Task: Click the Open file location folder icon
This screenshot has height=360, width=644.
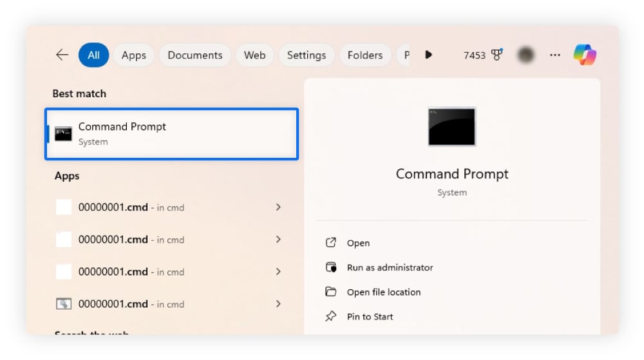Action: (330, 292)
